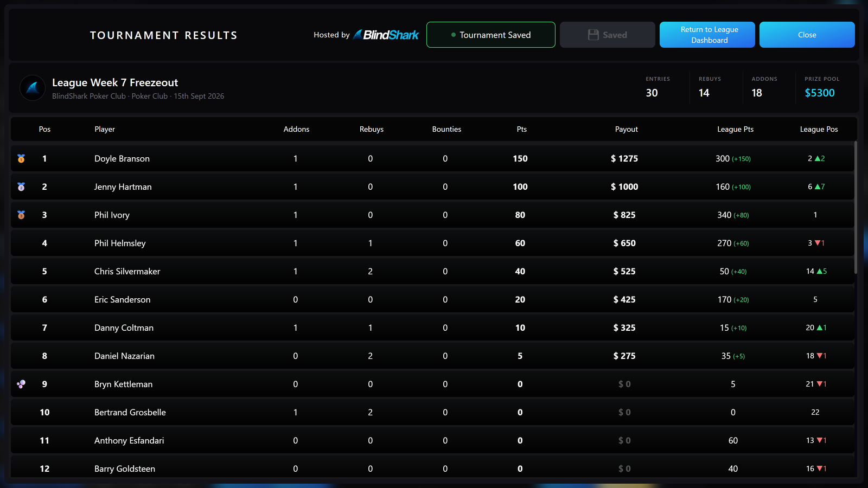Click the red down arrow in Anthony Esfandari's row
The image size is (868, 488).
820,440
